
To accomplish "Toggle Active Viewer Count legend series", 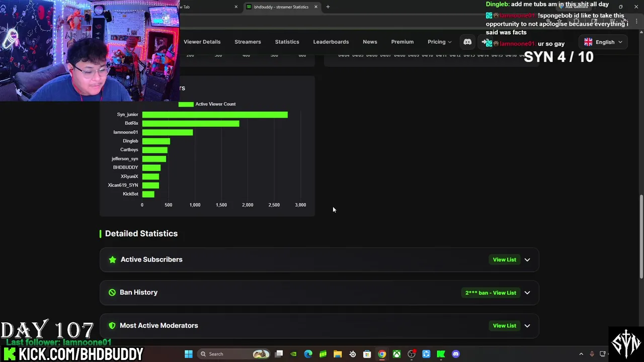I will 207,104.
